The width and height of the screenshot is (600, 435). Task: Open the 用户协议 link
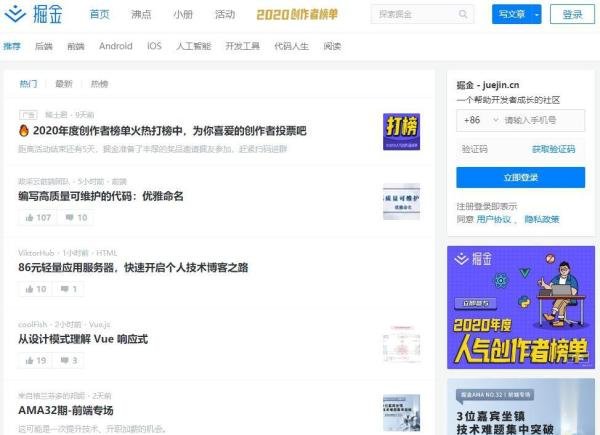494,219
